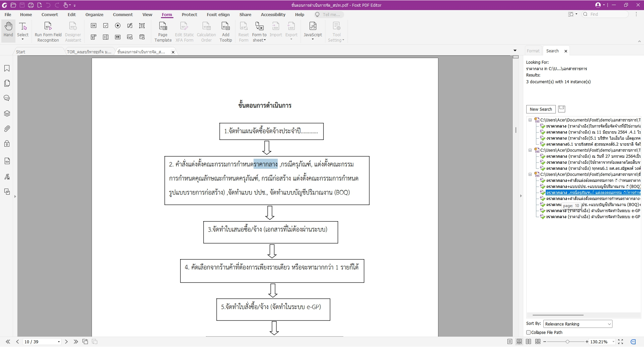Viewport: 644px width, 347px height.
Task: Select the Barcode field tool
Action: (x=118, y=37)
